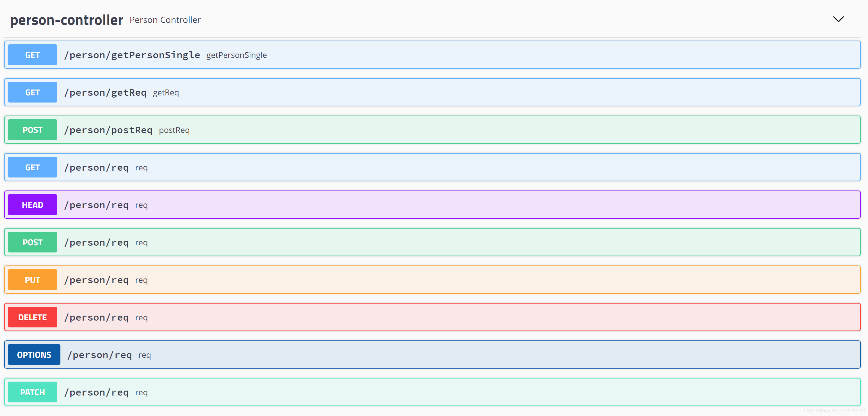Open /person/req path in POST row
868x416 pixels.
pyautogui.click(x=96, y=242)
